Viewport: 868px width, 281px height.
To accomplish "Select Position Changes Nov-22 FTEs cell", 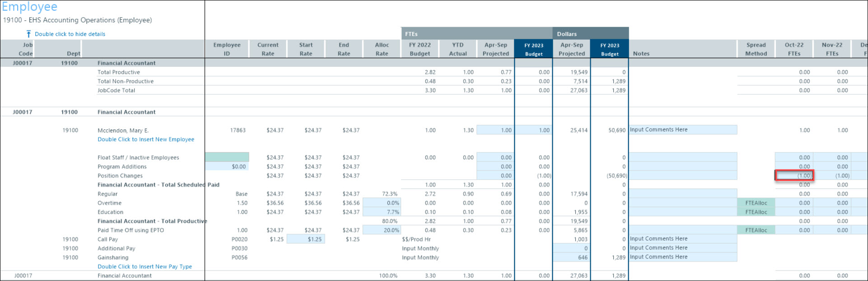I will tap(832, 175).
